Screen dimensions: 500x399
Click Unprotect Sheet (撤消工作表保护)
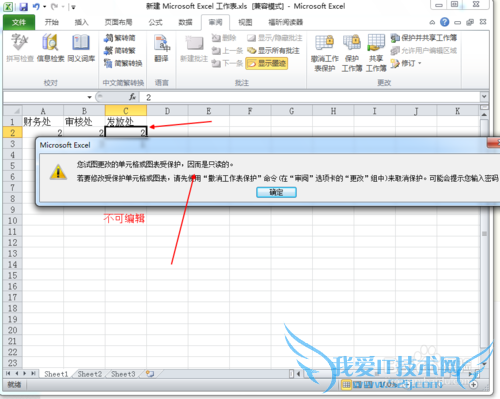[x=324, y=53]
